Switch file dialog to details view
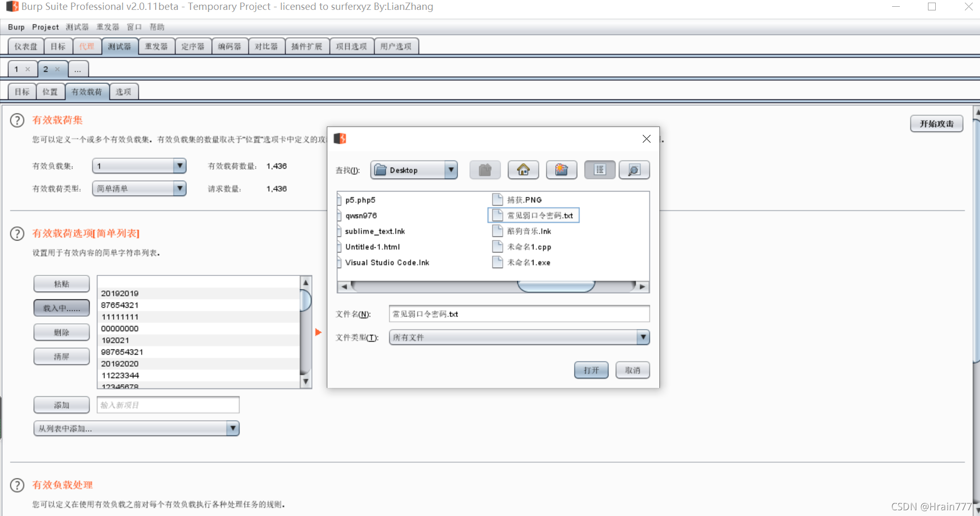The height and width of the screenshot is (516, 980). tap(634, 170)
